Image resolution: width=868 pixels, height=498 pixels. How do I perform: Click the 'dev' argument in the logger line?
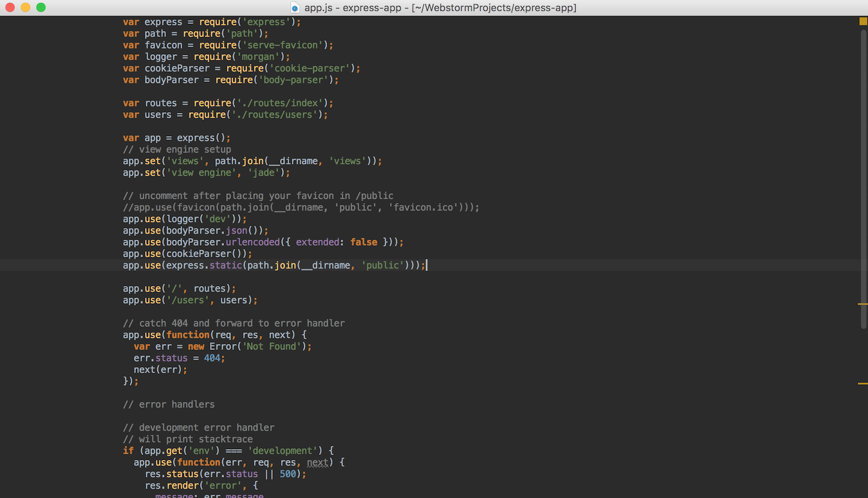pyautogui.click(x=217, y=219)
